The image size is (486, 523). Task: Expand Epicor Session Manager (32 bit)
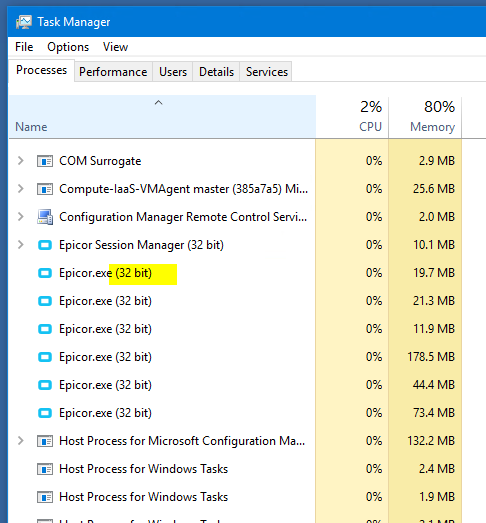click(x=21, y=245)
